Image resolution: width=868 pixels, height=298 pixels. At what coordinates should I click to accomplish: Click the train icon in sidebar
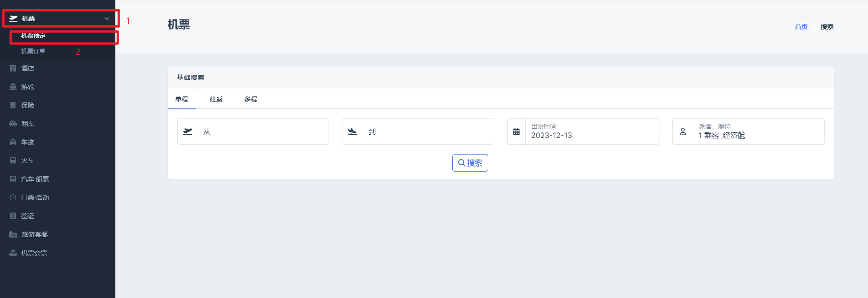[x=13, y=161]
